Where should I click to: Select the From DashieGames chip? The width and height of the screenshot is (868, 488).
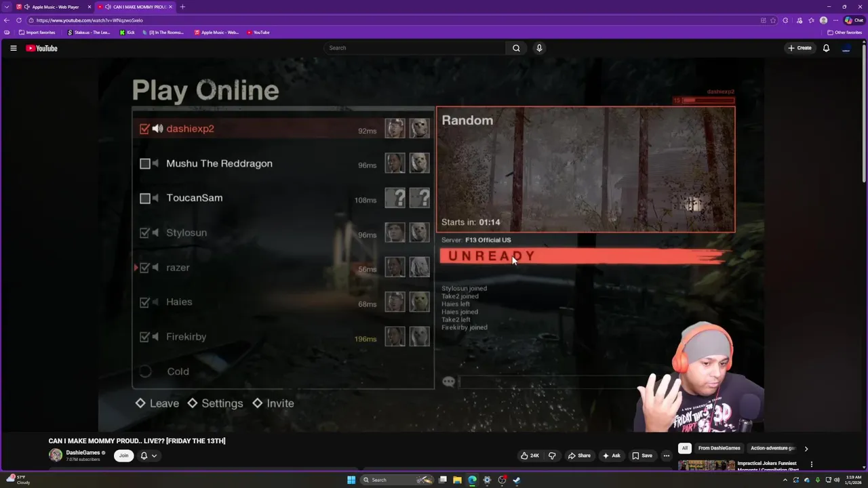click(719, 448)
